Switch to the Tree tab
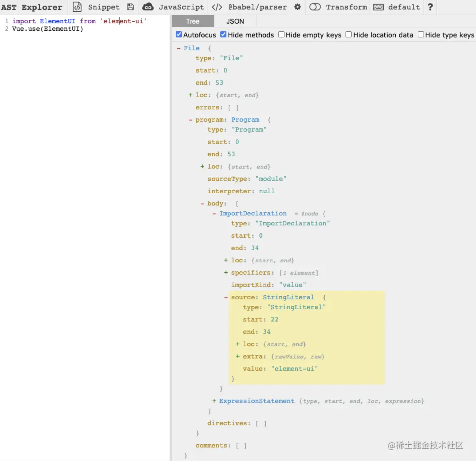Viewport: 476px width, 461px height. [193, 21]
